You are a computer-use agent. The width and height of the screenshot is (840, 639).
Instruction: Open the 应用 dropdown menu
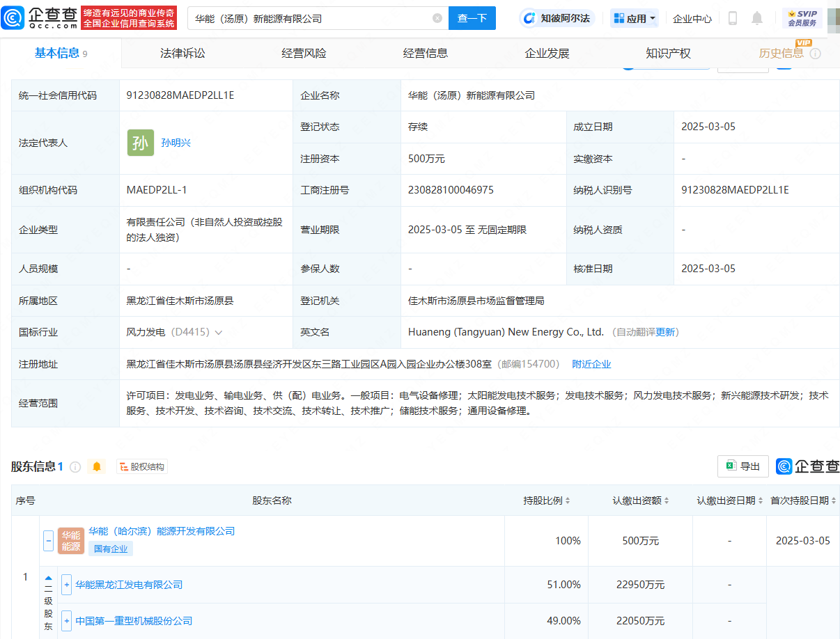point(635,19)
